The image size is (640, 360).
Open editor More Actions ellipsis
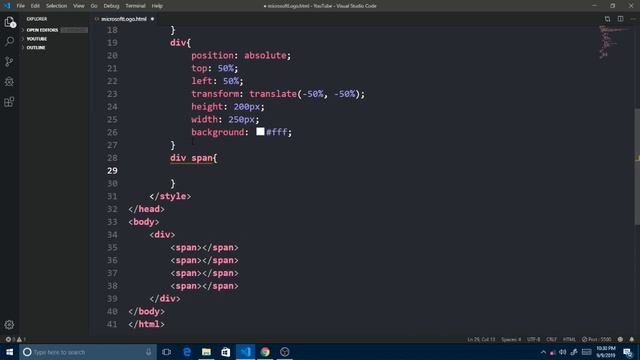click(x=633, y=19)
